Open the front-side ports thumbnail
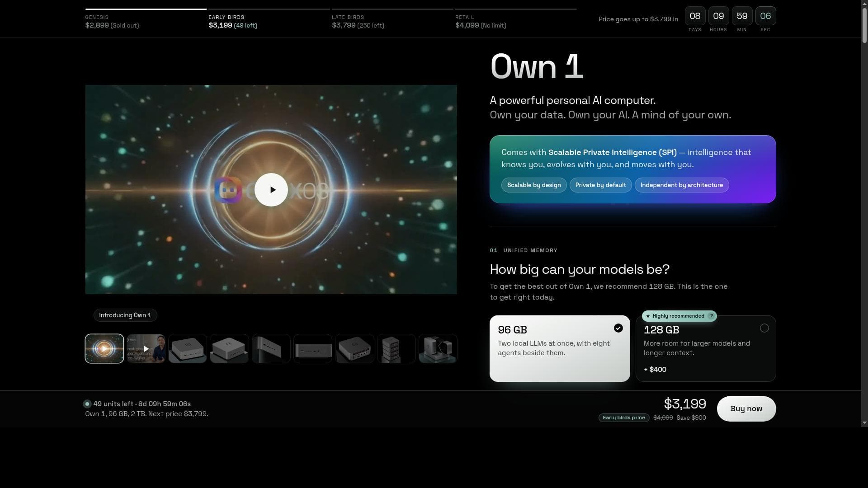This screenshot has height=488, width=868. tap(313, 348)
